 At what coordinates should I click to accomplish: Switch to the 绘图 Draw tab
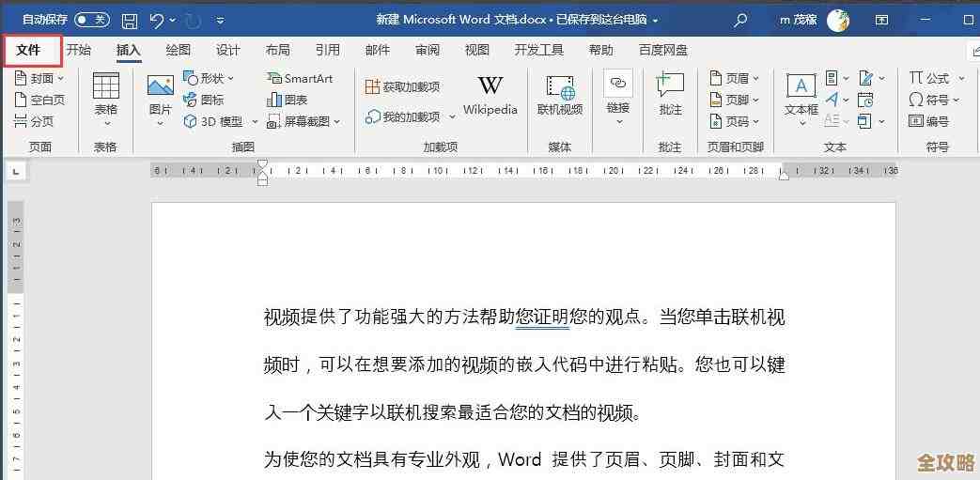coord(179,51)
